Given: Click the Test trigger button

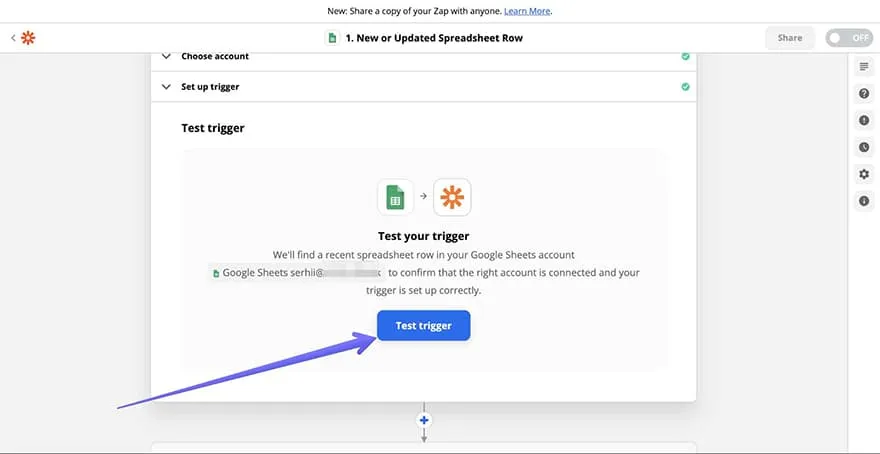Looking at the screenshot, I should click(x=423, y=326).
